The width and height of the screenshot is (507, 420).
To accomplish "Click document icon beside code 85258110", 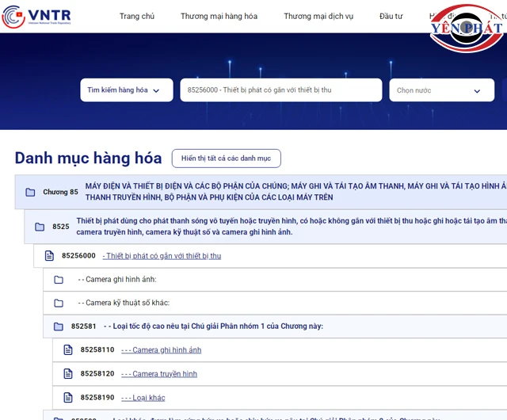I will point(68,350).
